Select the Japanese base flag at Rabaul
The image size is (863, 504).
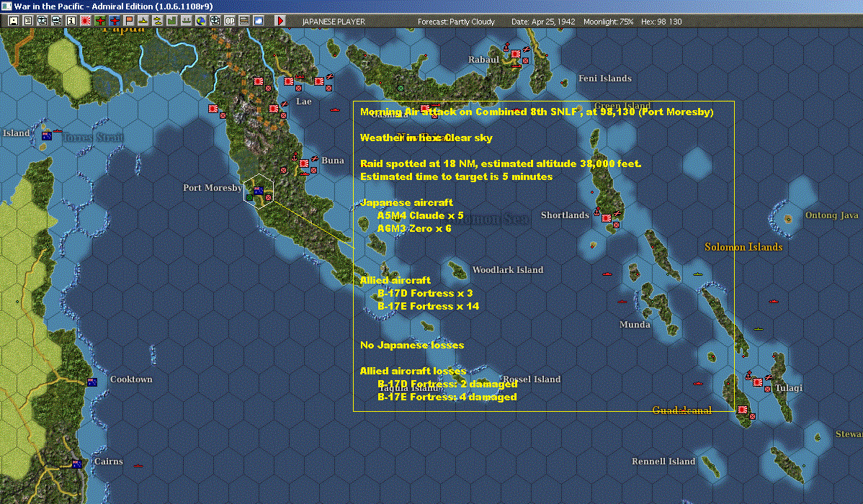click(516, 54)
